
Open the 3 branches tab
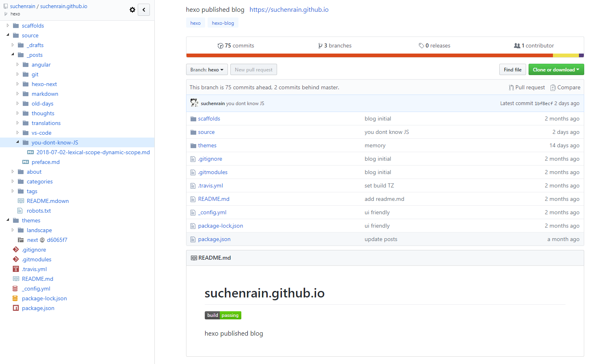pyautogui.click(x=335, y=46)
